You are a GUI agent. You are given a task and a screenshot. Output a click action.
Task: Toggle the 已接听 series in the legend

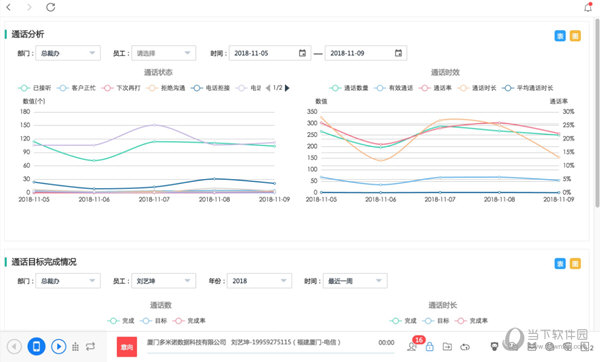pyautogui.click(x=34, y=88)
